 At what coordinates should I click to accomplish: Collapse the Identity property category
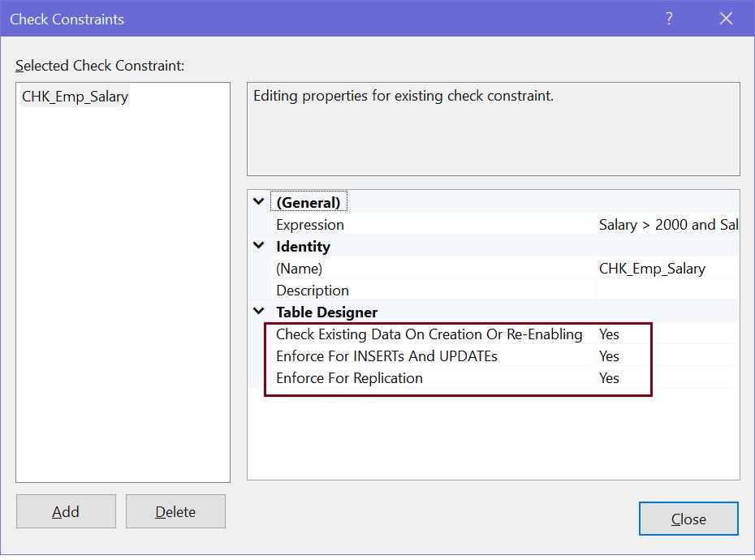point(257,246)
